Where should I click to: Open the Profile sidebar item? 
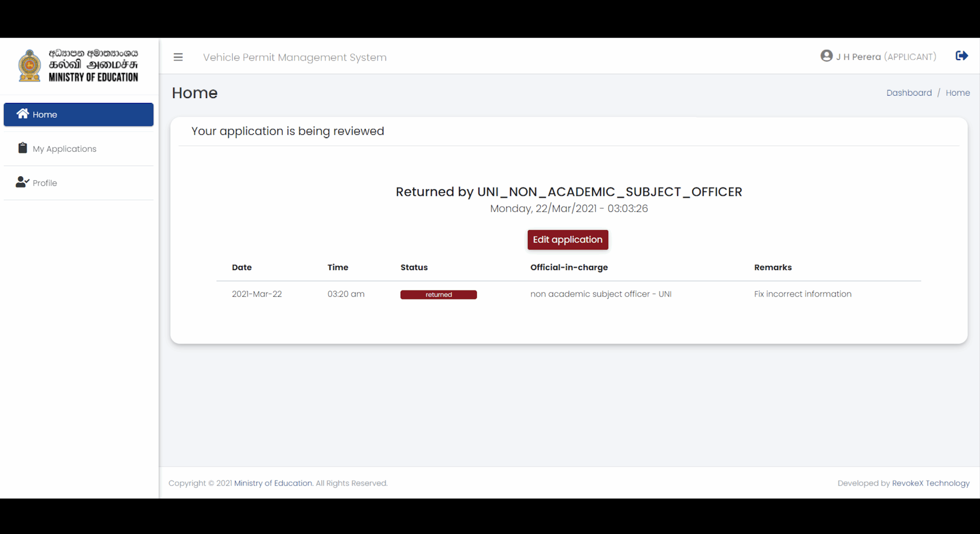[x=45, y=183]
